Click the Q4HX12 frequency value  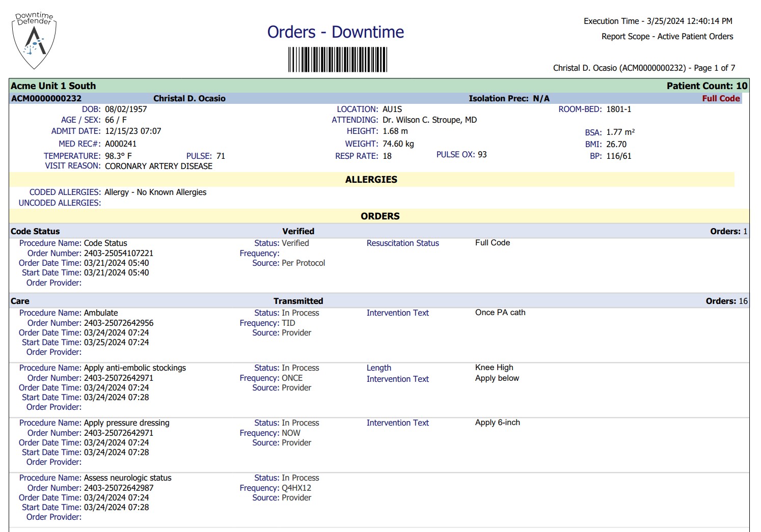pos(296,488)
